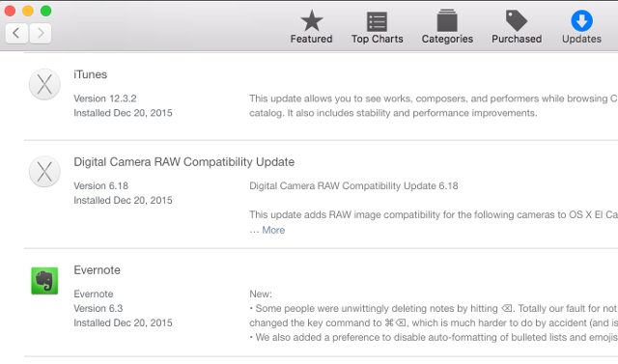Screen dimensions: 618x364
Task: Expand description with the More link
Action: (273, 230)
